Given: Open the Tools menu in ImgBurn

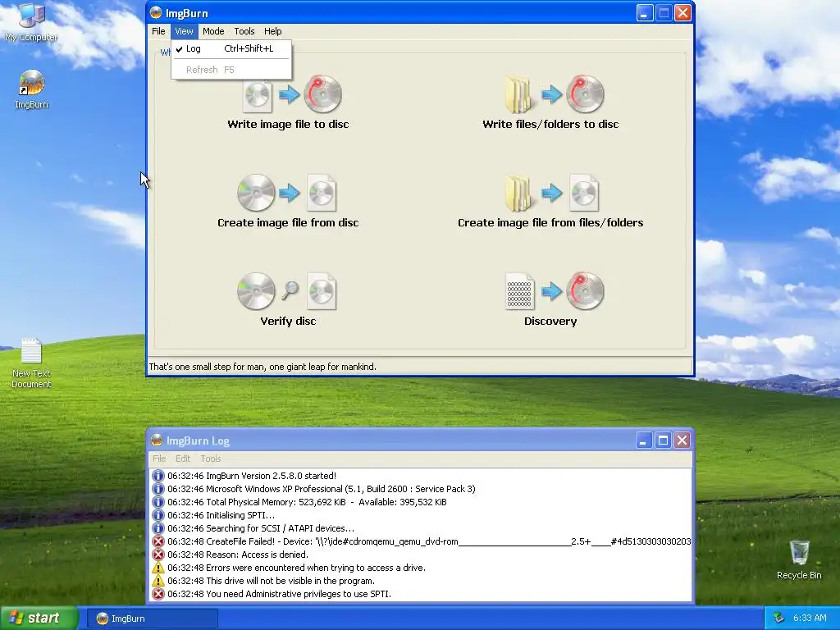Looking at the screenshot, I should 244,31.
